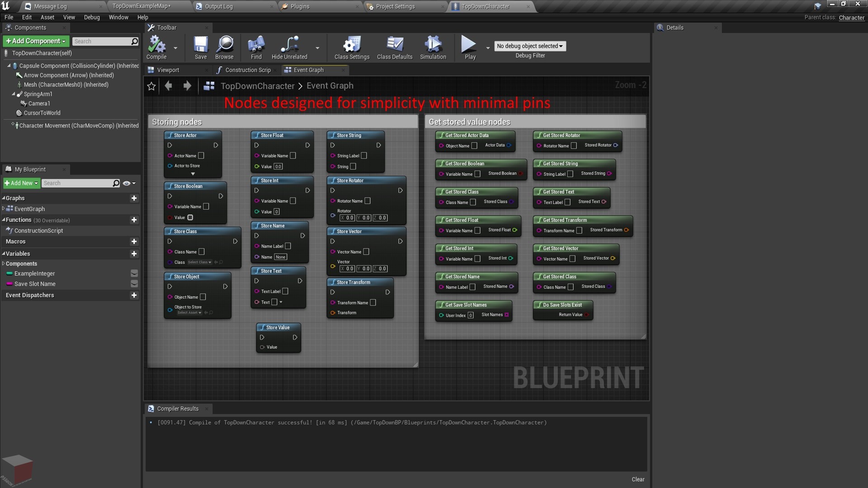
Task: Toggle Save Slot Name variable editable eye
Action: [134, 284]
